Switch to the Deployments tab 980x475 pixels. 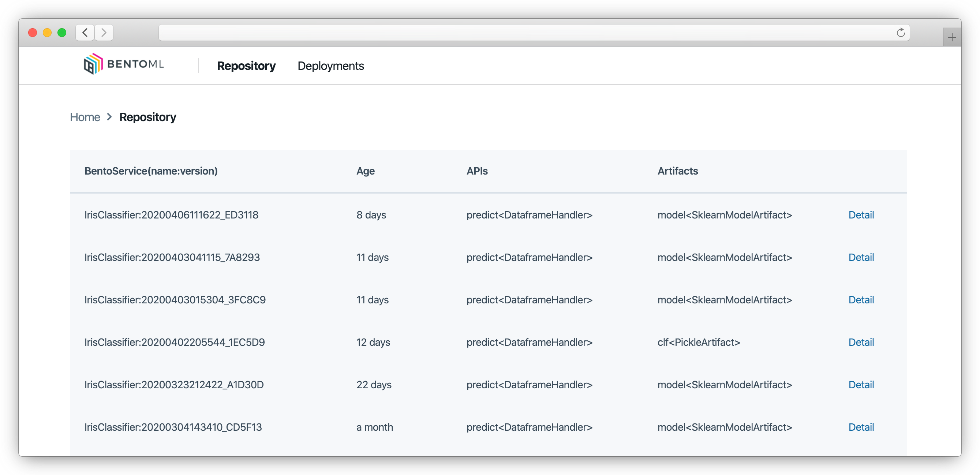tap(330, 66)
